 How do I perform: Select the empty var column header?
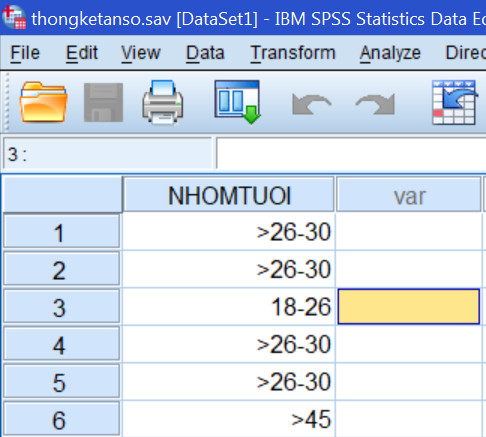(409, 195)
